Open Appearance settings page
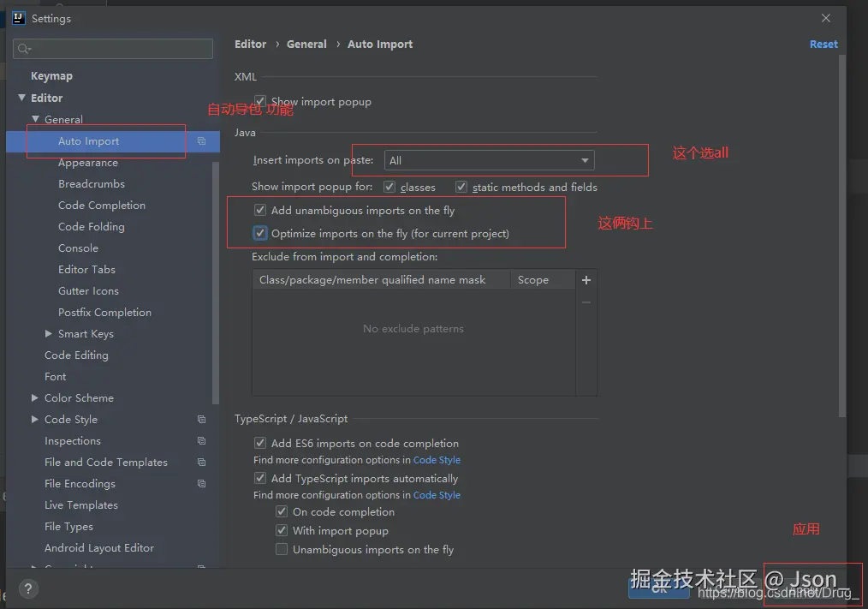This screenshot has width=868, height=609. click(88, 163)
